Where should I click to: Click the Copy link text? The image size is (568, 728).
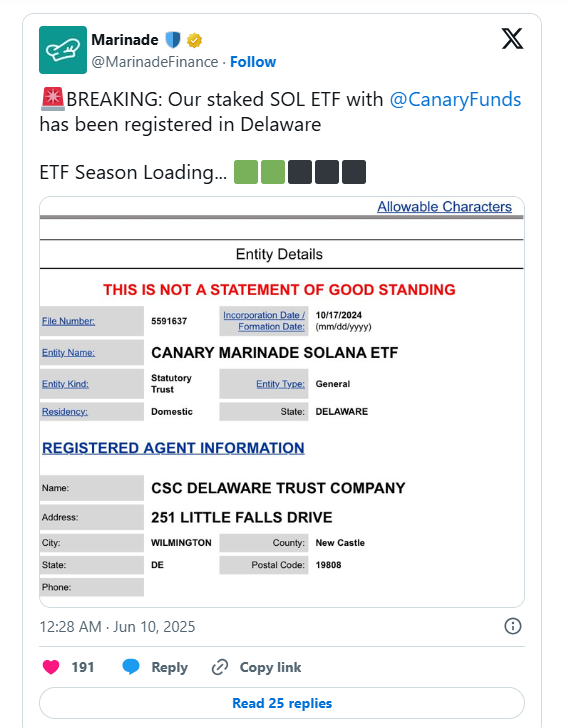pyautogui.click(x=270, y=667)
